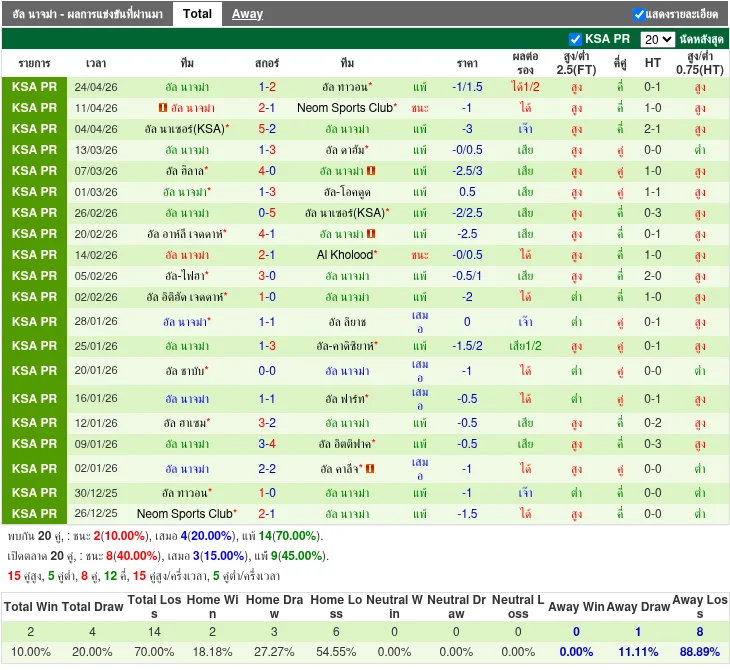
Task: Click red card icon in 11/04/26 row
Action: click(162, 108)
